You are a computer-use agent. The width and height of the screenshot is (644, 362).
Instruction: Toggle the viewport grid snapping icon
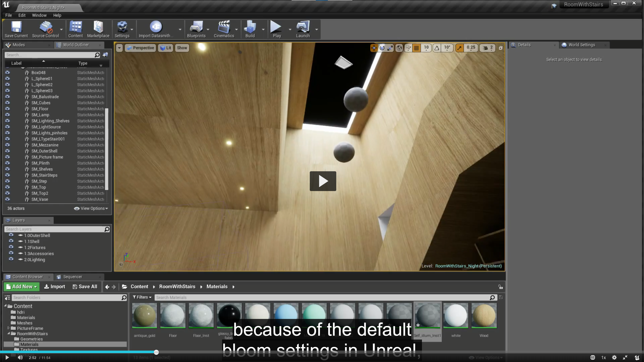coord(416,48)
